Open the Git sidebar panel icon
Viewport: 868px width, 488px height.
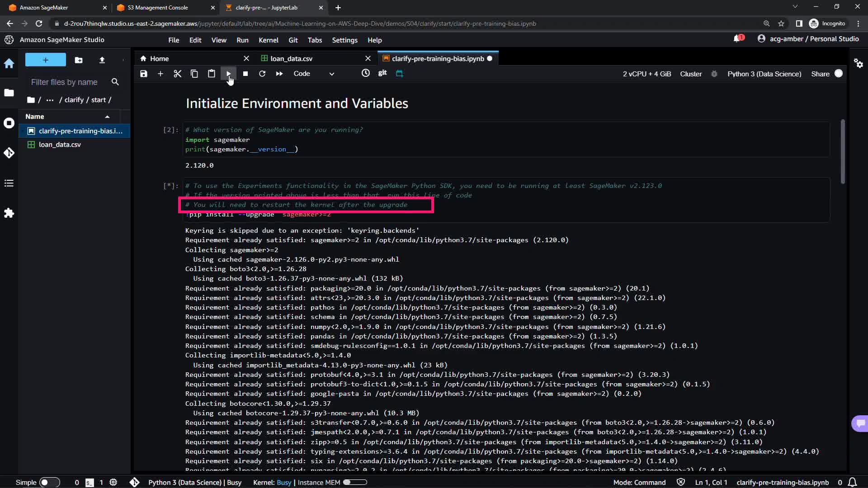[9, 153]
